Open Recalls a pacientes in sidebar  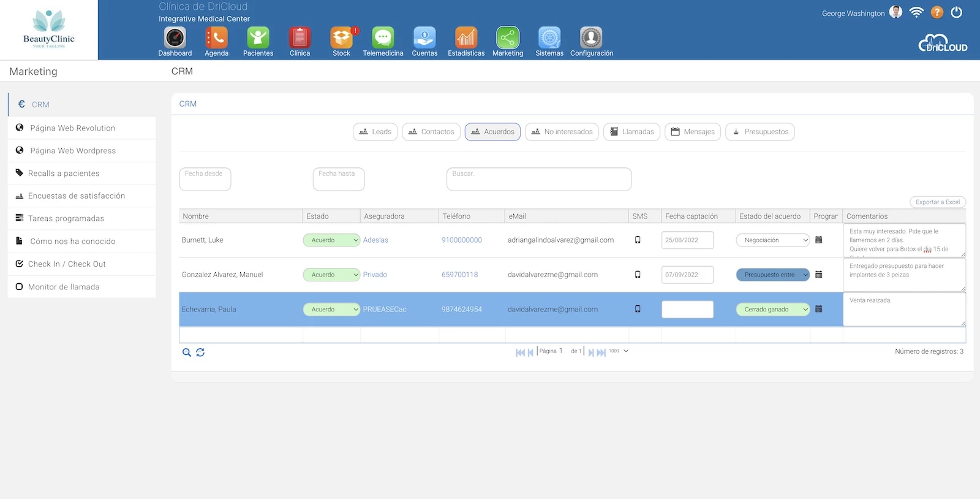pyautogui.click(x=82, y=173)
